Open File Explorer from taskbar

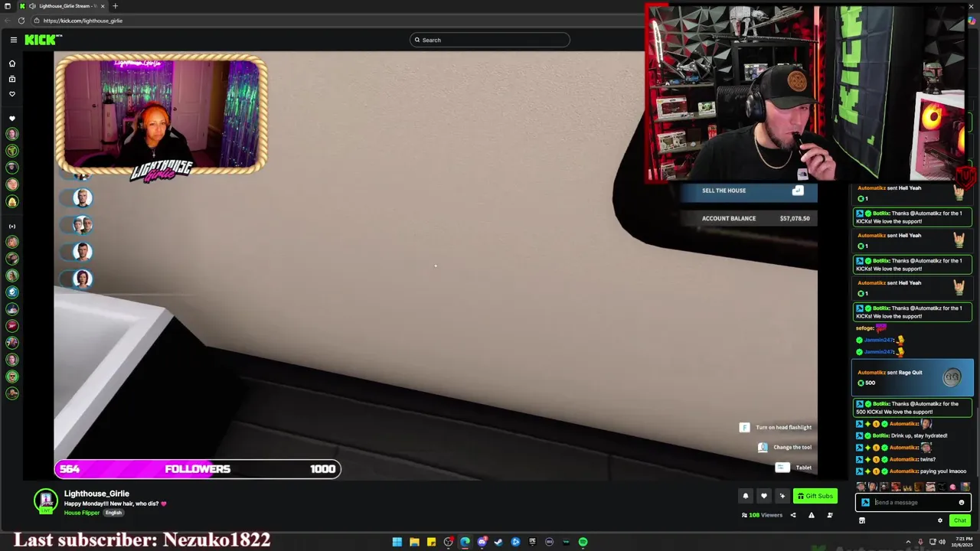[x=414, y=542]
